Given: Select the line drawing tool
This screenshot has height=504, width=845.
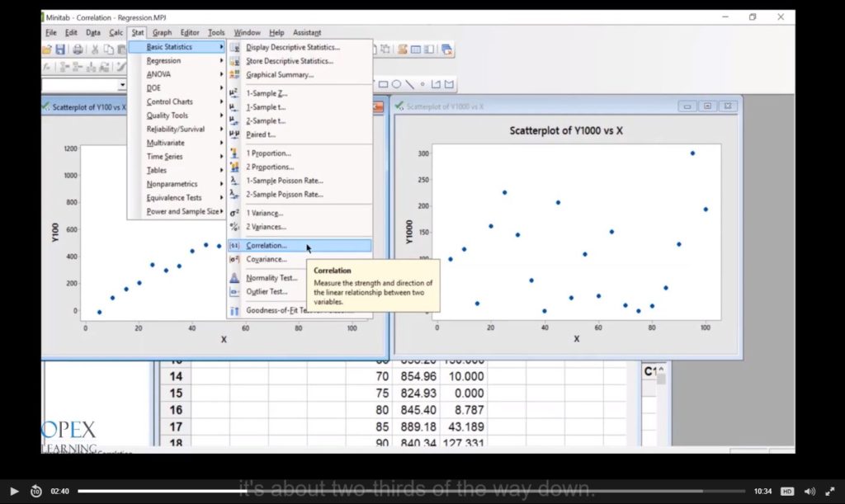Looking at the screenshot, I should pos(409,84).
